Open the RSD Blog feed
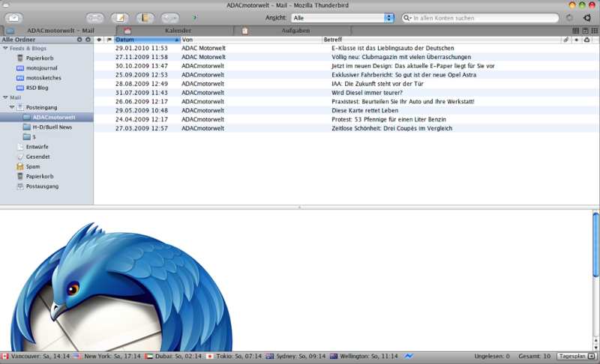Image resolution: width=600 pixels, height=364 pixels. (x=37, y=88)
